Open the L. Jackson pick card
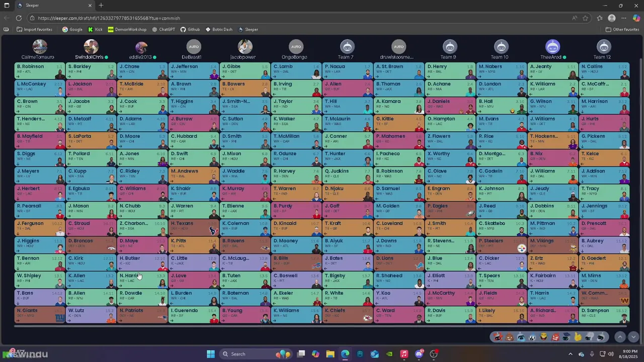 91,88
